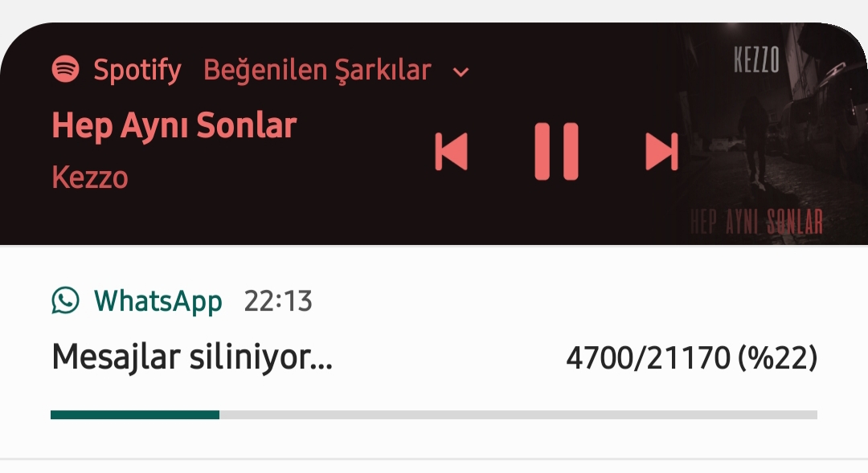Click the green filled progress portion

pyautogui.click(x=135, y=415)
